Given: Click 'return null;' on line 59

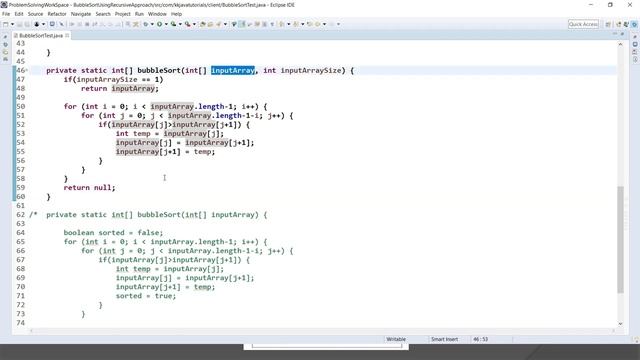Looking at the screenshot, I should click(89, 187).
